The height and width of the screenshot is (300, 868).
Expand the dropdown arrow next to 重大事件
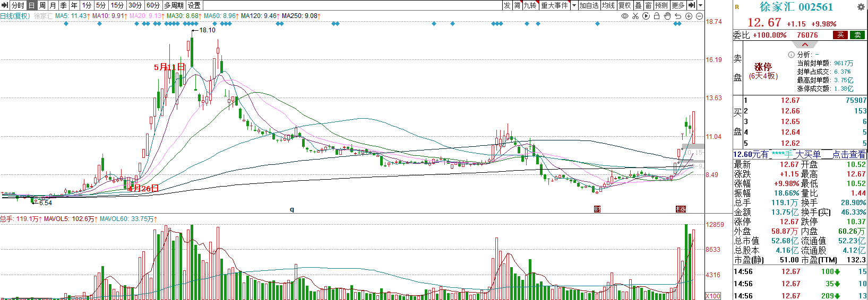tap(574, 5)
